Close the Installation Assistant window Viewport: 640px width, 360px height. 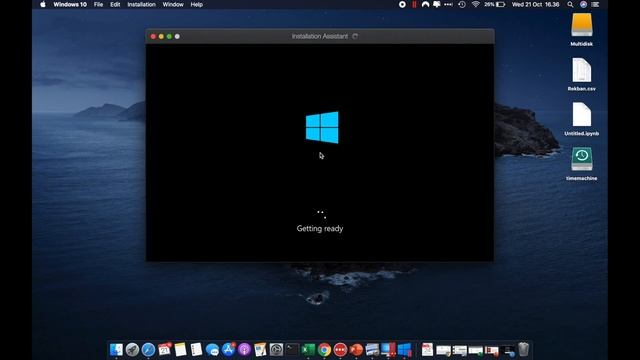pyautogui.click(x=153, y=36)
